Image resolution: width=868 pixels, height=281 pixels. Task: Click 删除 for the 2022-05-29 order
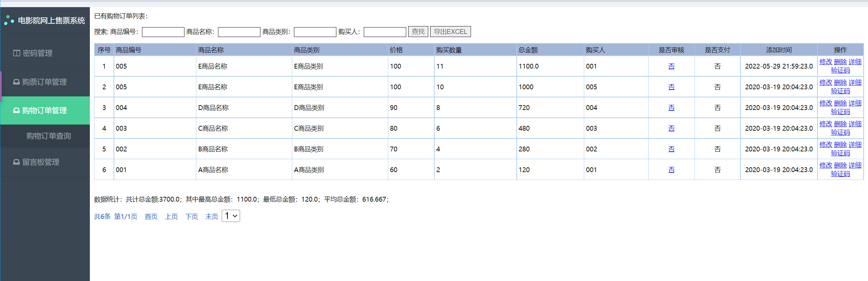point(840,62)
